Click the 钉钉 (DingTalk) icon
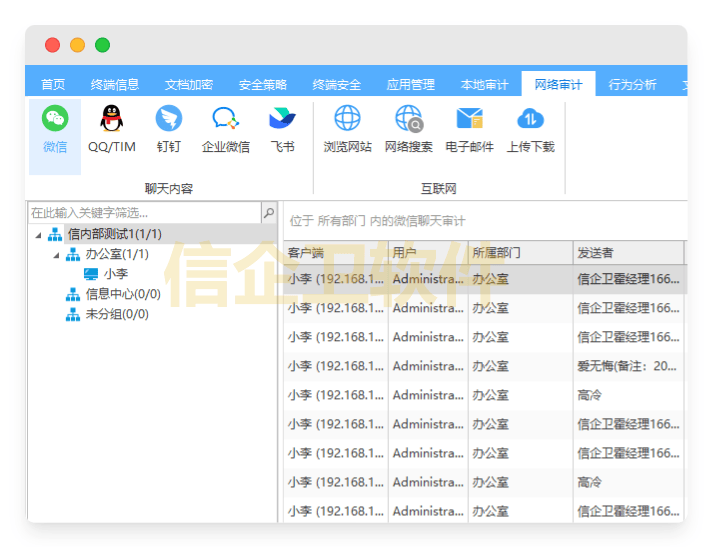The height and width of the screenshot is (547, 712). tap(168, 130)
